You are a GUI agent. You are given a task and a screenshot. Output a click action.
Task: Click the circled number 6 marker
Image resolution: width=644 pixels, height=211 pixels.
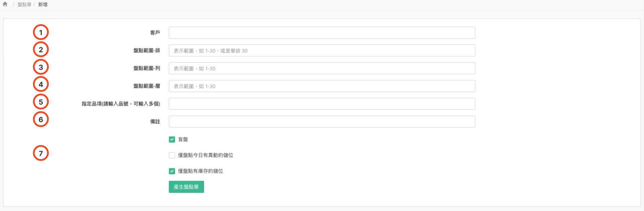41,119
